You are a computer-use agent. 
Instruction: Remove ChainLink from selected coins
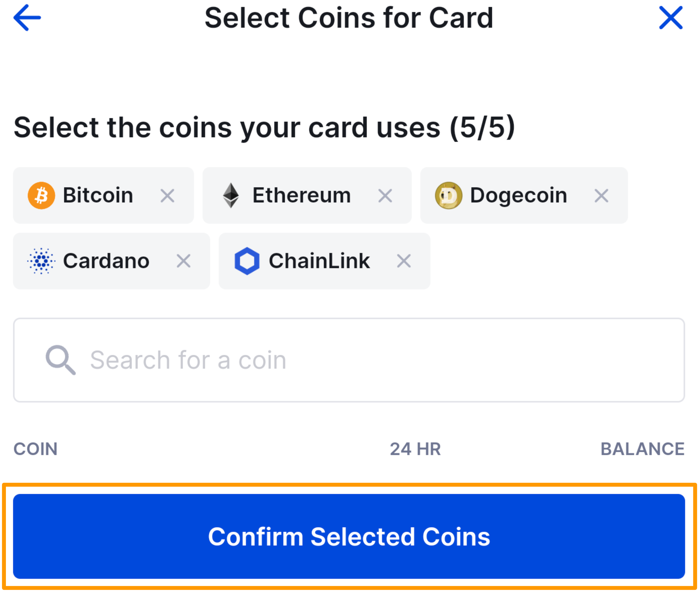[x=404, y=261]
